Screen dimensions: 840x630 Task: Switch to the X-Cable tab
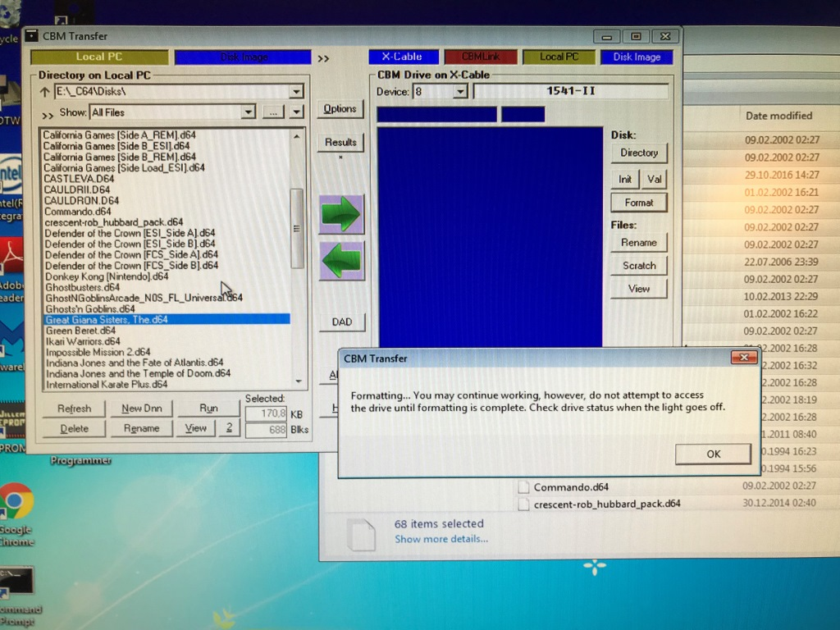(x=401, y=57)
